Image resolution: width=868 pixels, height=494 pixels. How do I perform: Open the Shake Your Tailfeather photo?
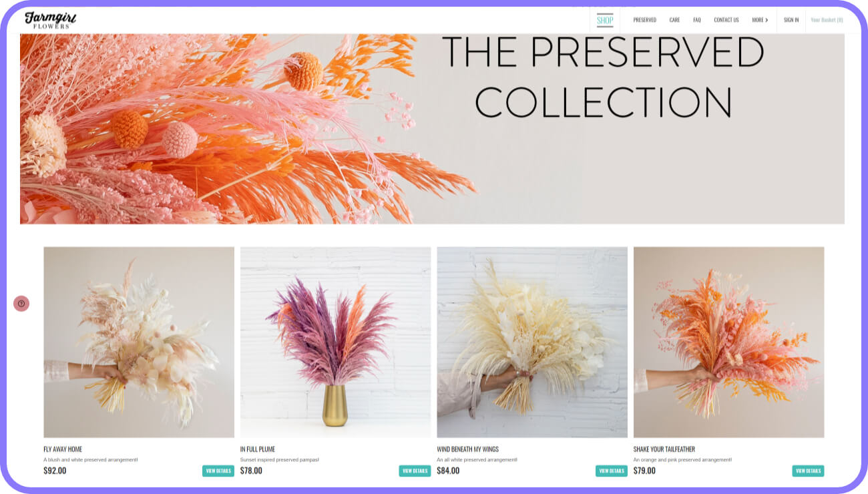(x=729, y=342)
